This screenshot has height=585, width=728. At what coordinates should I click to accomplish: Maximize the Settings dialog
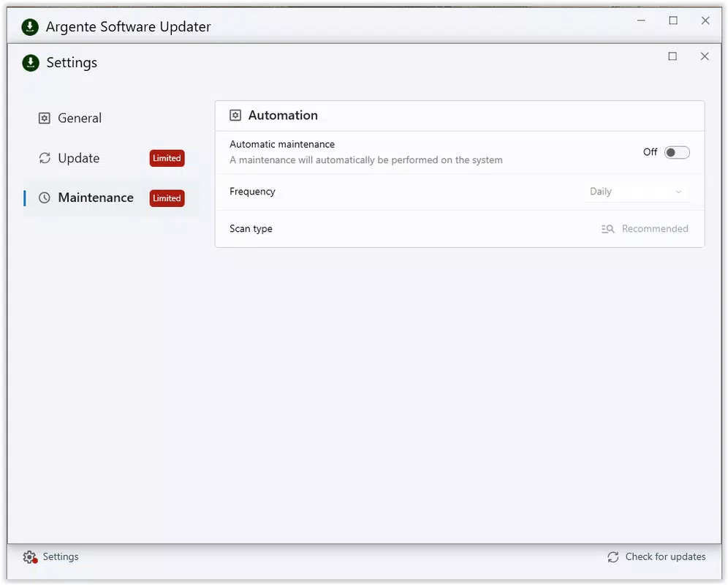(672, 56)
